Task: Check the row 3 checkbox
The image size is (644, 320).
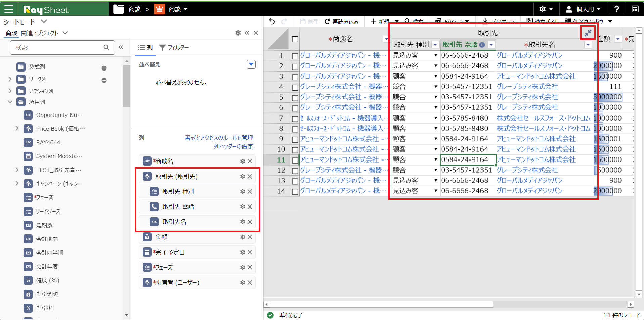Action: click(295, 77)
